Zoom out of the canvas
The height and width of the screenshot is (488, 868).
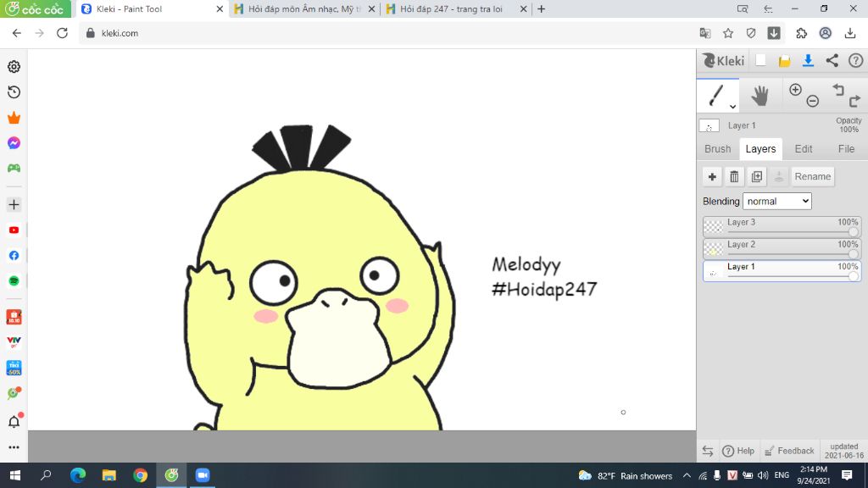pos(813,101)
